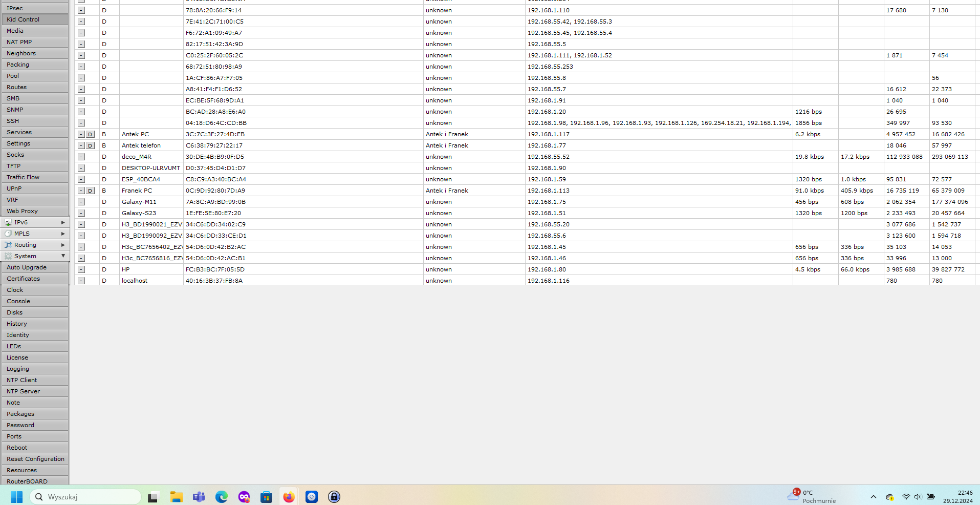This screenshot has height=505, width=980.
Task: Open KeePass from the taskbar
Action: 333,496
